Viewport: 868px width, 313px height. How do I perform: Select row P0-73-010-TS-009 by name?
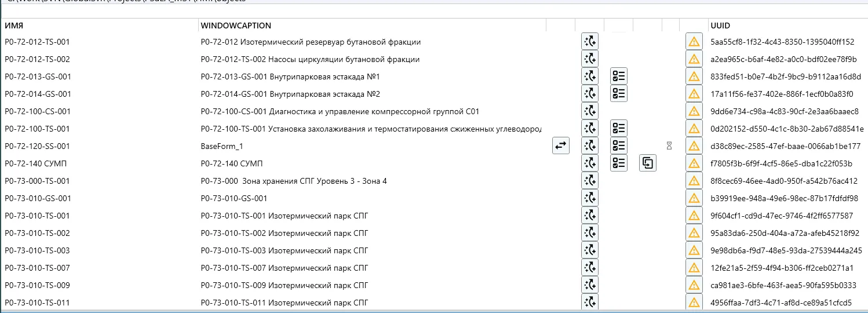click(37, 285)
